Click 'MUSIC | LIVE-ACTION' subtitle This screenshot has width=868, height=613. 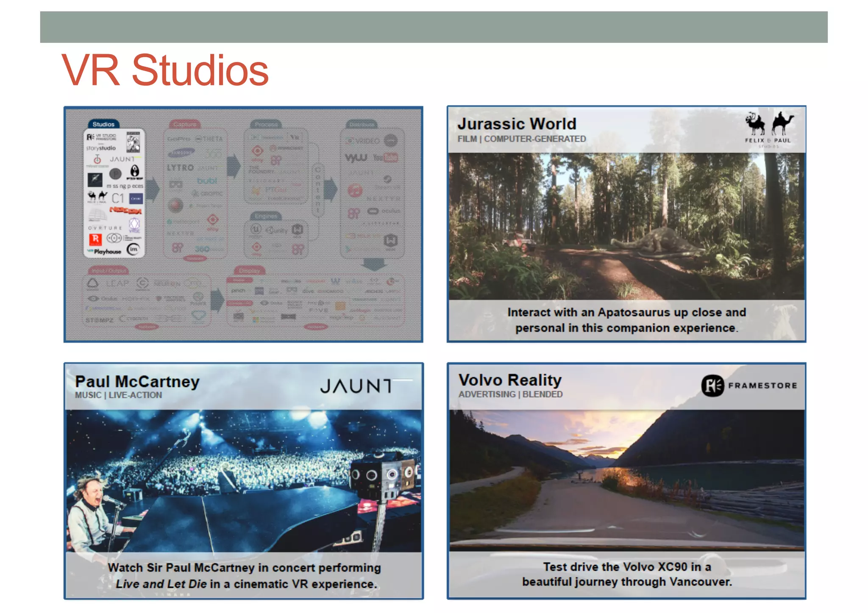click(x=118, y=395)
